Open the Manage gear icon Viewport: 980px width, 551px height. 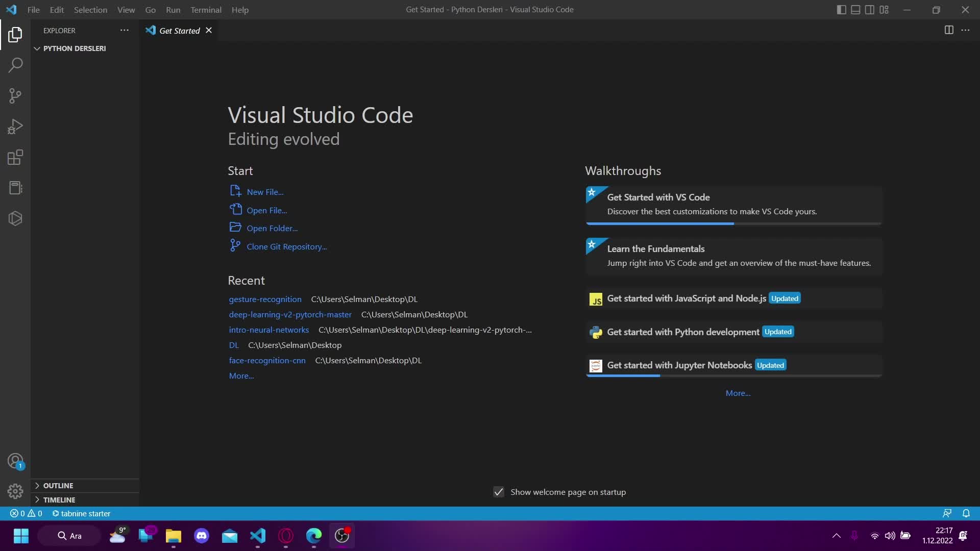tap(15, 491)
